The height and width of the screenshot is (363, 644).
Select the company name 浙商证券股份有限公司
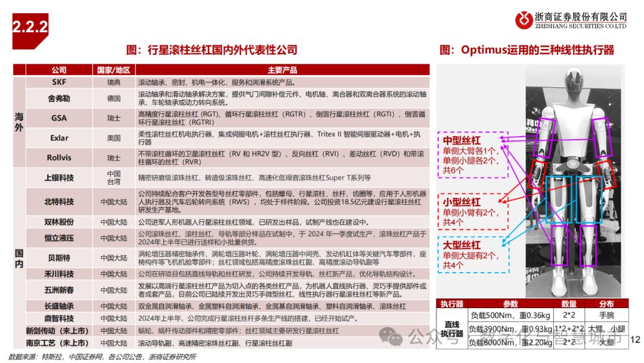tap(581, 17)
